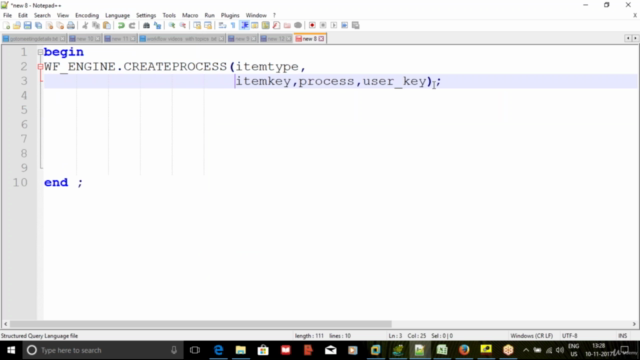Switch to the new 12 tab
This screenshot has height=360, width=640.
[276, 38]
